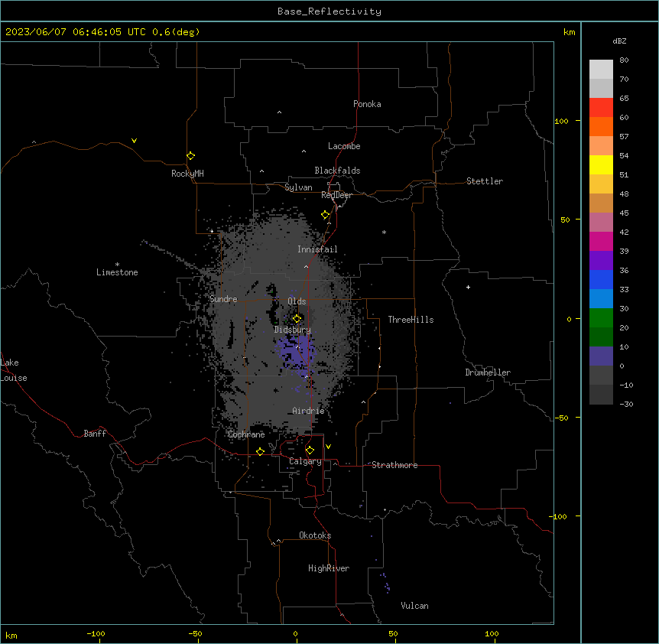Select the Ponoka city label

(367, 104)
